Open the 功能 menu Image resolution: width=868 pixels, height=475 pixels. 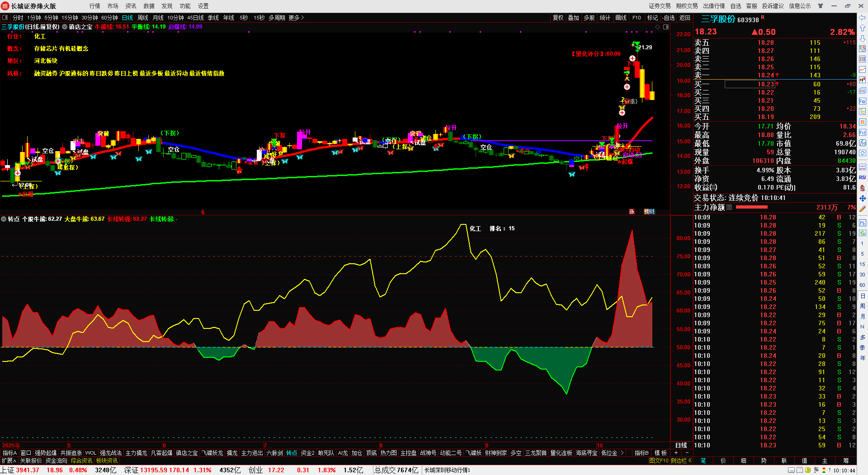pos(185,6)
